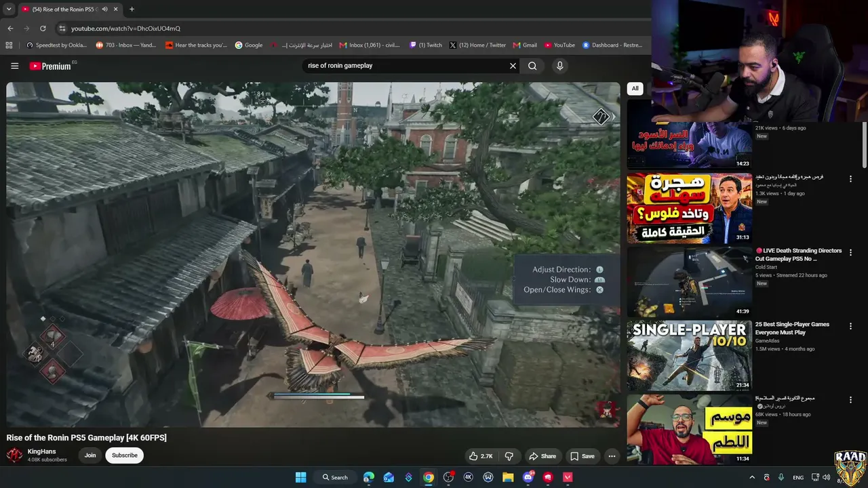
Task: Select the 'All' filter chip
Action: pyautogui.click(x=635, y=88)
